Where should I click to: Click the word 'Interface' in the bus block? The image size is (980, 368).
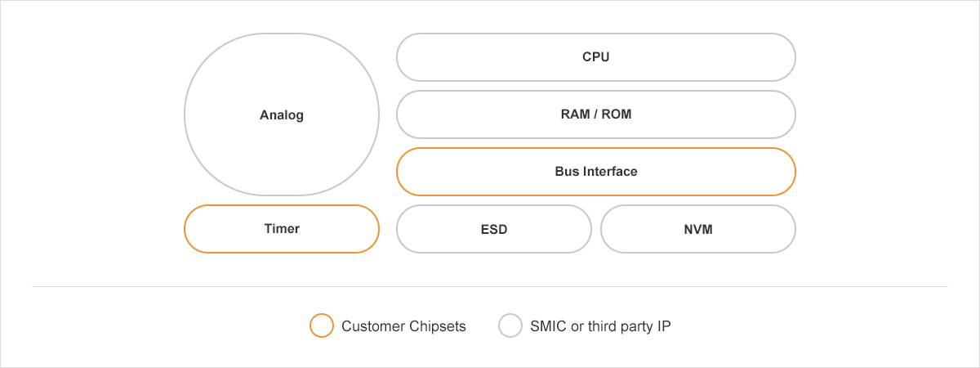tap(609, 172)
